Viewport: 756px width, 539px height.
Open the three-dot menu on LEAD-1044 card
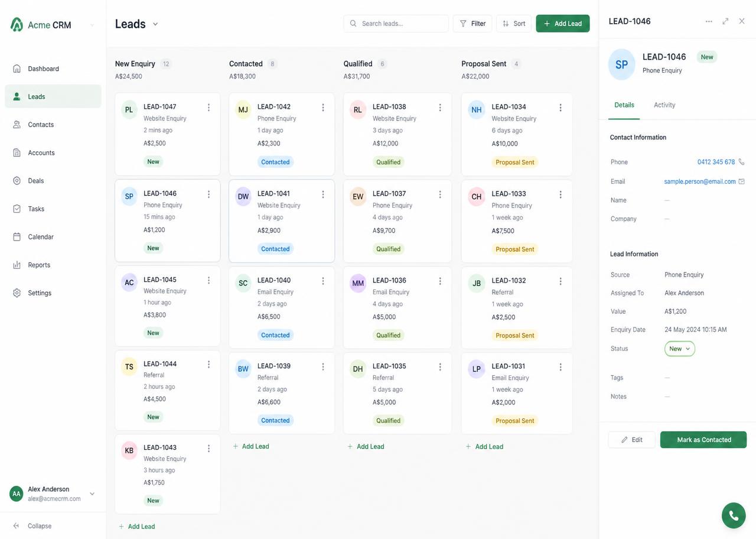(x=208, y=365)
